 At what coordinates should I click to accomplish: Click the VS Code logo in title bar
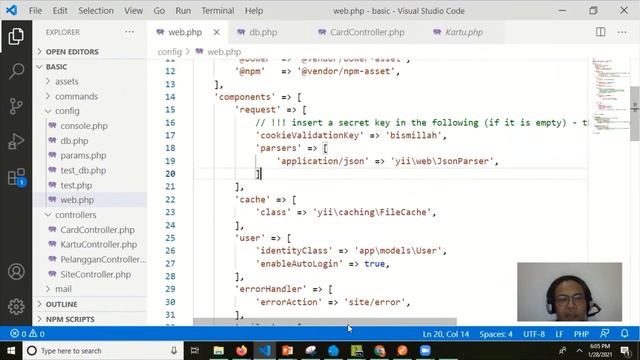click(x=11, y=10)
